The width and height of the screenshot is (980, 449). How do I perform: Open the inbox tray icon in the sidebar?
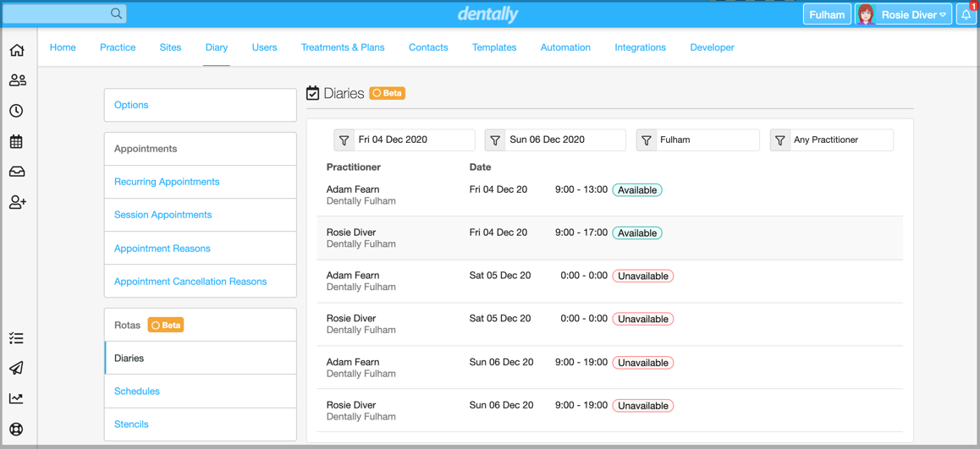click(x=17, y=172)
